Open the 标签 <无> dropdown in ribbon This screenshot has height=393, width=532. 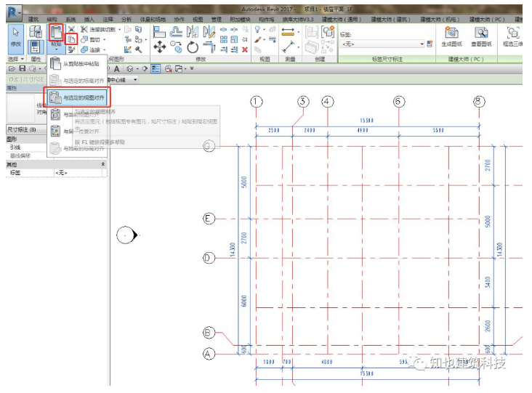[382, 44]
